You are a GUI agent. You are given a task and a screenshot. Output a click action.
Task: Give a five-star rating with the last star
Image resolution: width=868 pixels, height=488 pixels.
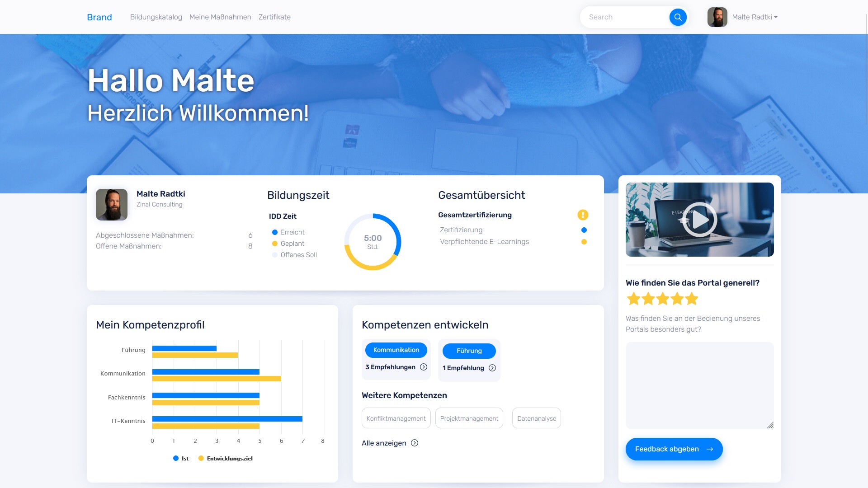692,299
